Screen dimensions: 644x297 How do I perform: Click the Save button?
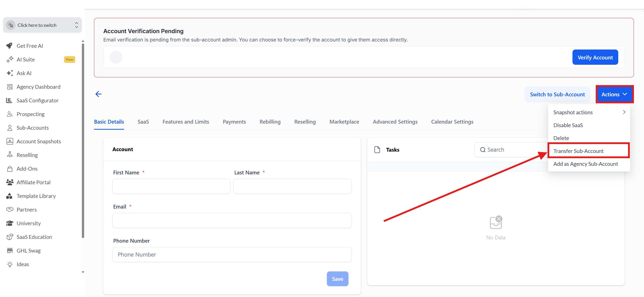[337, 279]
